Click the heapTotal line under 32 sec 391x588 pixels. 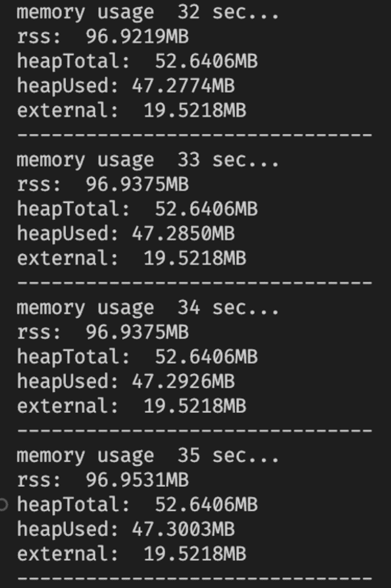137,62
